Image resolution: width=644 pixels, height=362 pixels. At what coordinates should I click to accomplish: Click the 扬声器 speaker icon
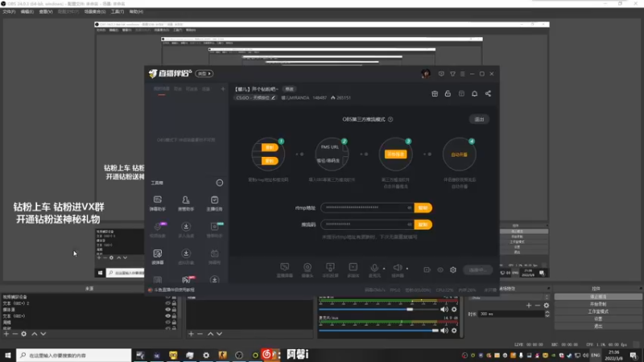(397, 270)
